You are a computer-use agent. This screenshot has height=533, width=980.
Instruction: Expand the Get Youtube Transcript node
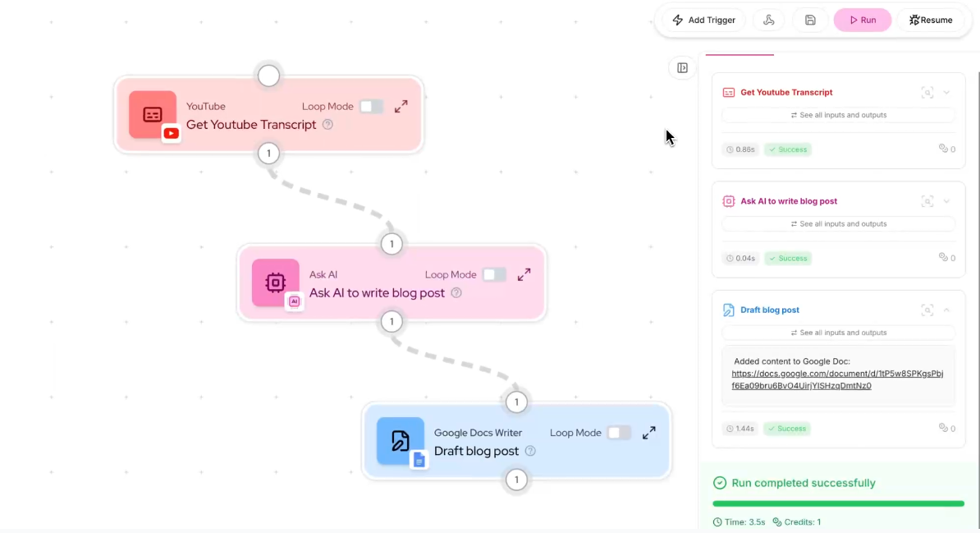(401, 107)
